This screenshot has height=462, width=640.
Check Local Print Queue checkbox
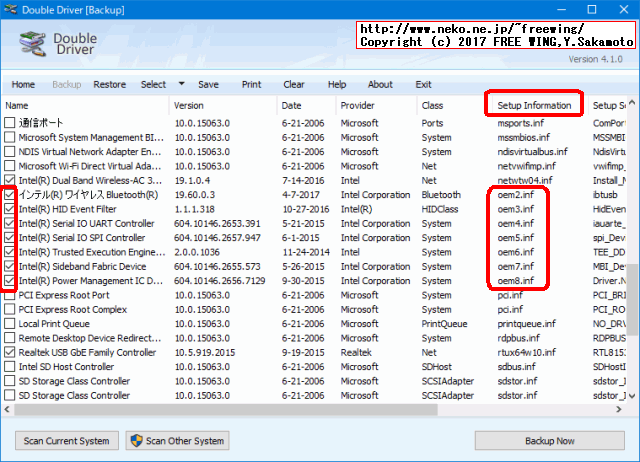pyautogui.click(x=9, y=324)
